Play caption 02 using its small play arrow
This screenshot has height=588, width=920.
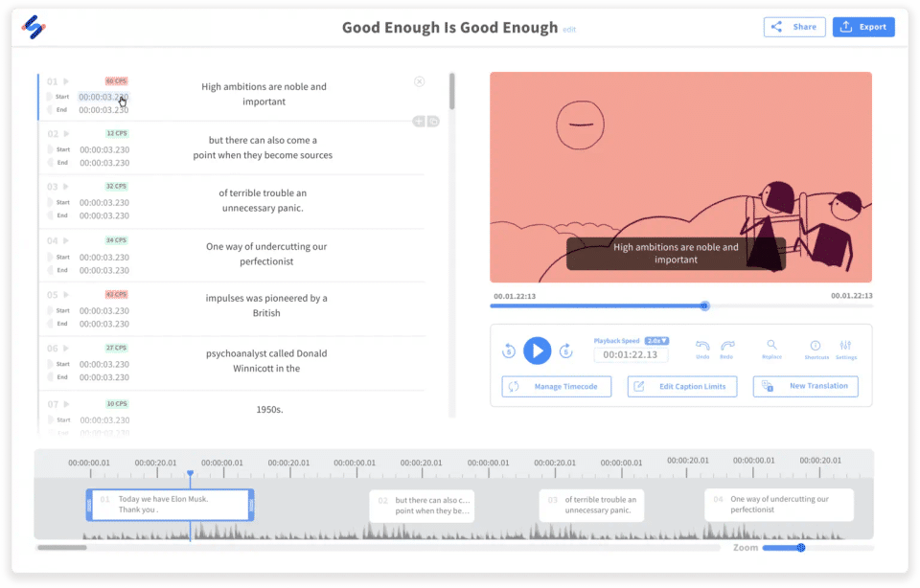point(66,134)
